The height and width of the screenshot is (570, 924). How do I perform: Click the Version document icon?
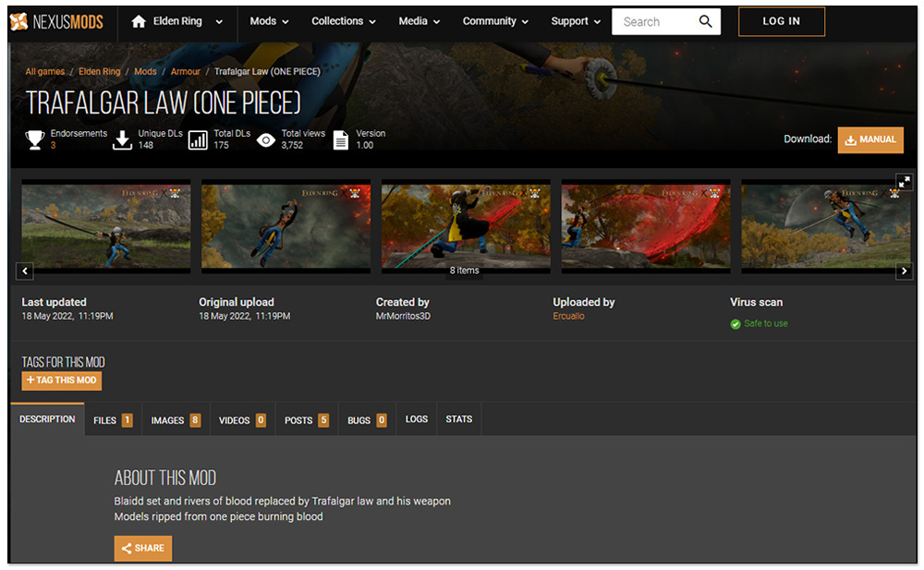(341, 140)
